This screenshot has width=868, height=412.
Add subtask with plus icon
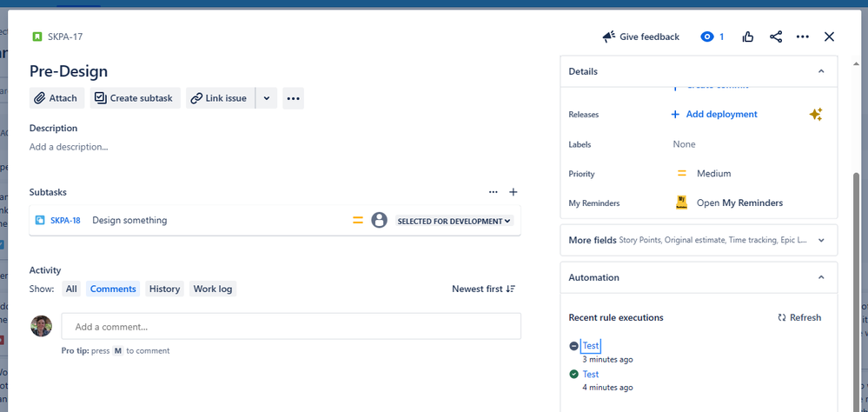(x=514, y=192)
